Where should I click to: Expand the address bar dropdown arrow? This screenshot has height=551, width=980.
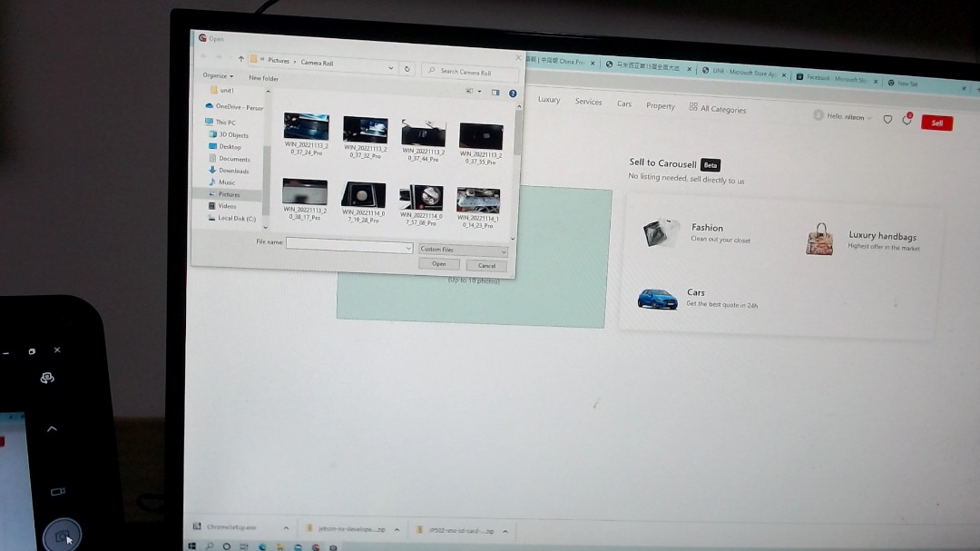390,67
